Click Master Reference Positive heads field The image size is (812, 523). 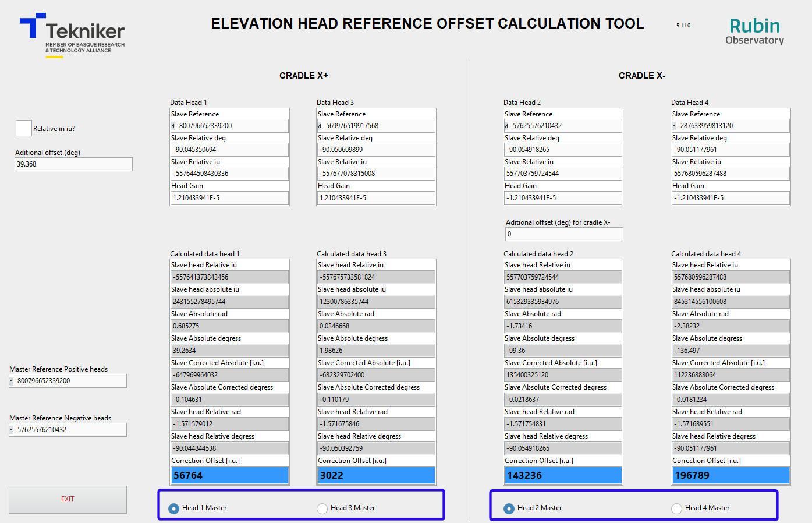[68, 381]
